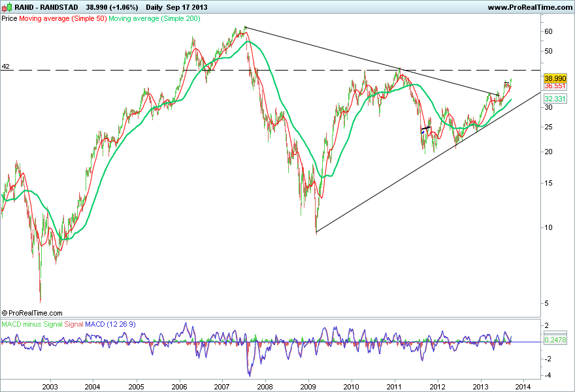Click the 30 price axis label
575x392 pixels.
548,107
